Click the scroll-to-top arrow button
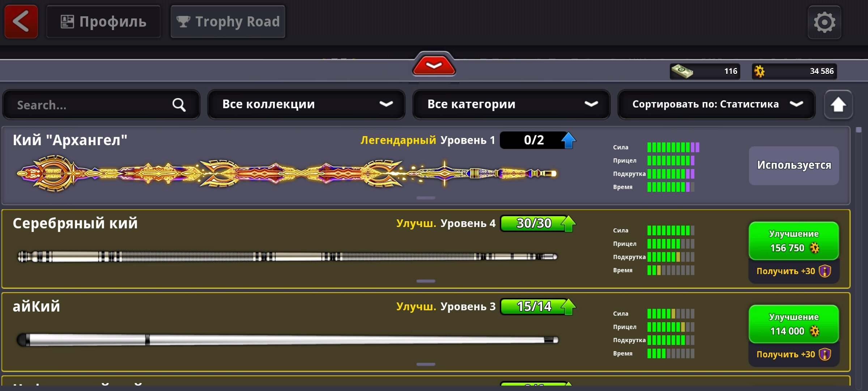This screenshot has height=391, width=868. (838, 105)
